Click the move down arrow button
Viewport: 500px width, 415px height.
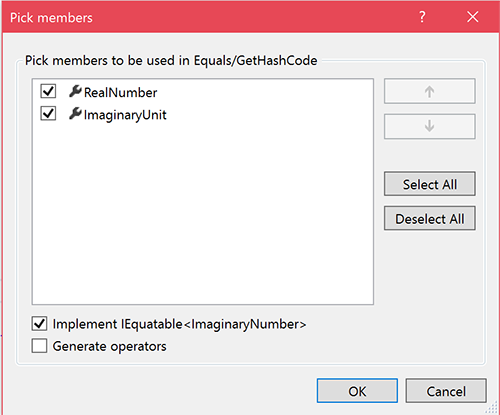[x=429, y=126]
